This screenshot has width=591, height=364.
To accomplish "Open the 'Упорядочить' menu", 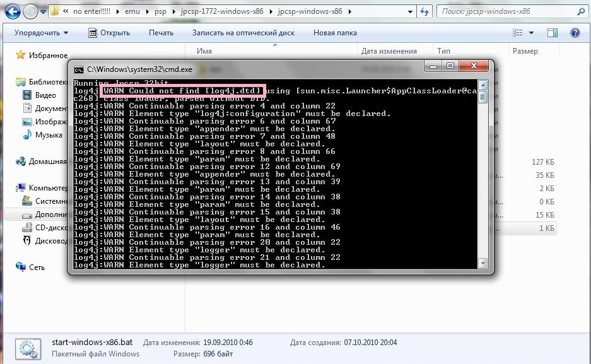I will [41, 33].
